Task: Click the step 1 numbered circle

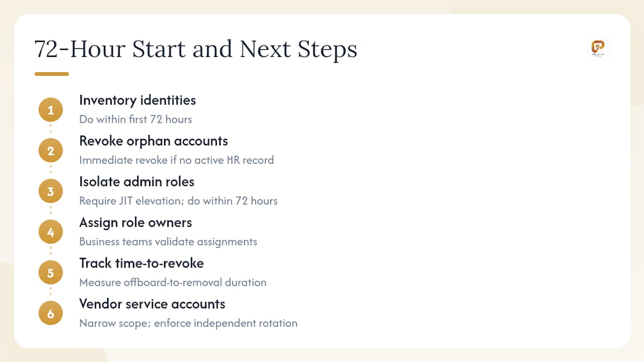Action: [x=51, y=110]
